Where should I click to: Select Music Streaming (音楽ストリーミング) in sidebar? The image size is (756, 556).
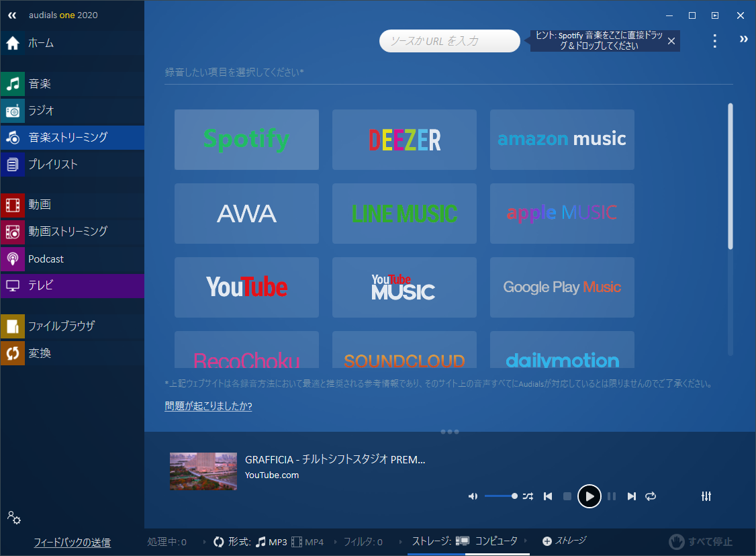[x=73, y=138]
